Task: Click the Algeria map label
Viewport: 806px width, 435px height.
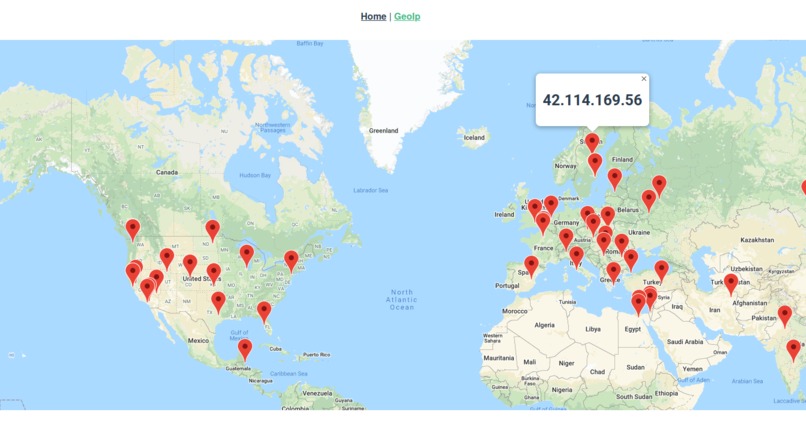Action: (x=544, y=325)
